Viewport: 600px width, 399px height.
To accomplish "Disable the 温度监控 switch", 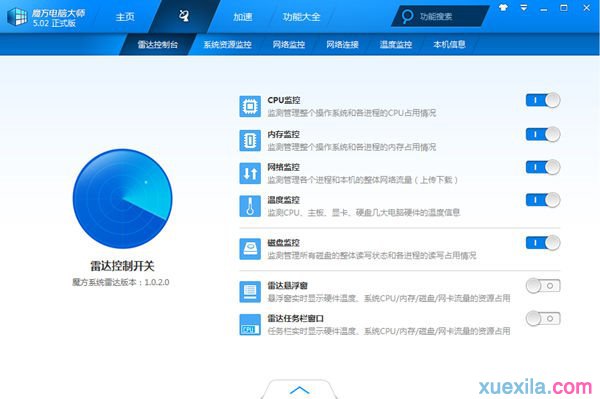I will [x=543, y=200].
